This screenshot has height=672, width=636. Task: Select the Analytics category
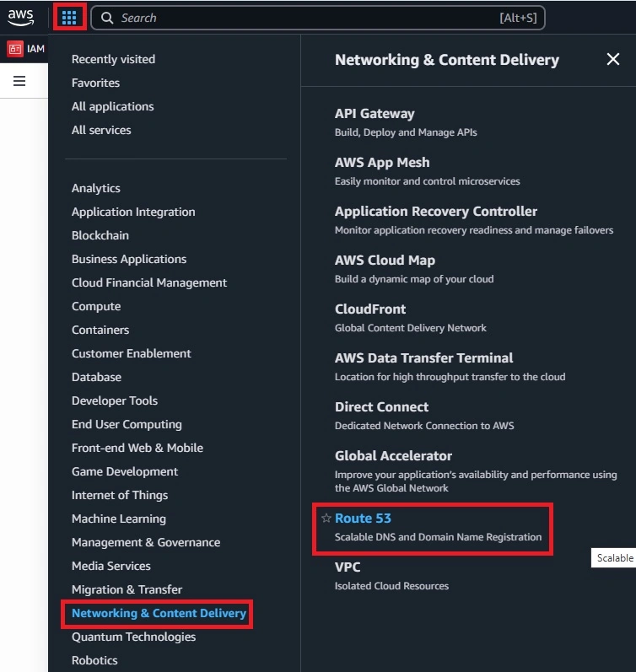(x=96, y=188)
